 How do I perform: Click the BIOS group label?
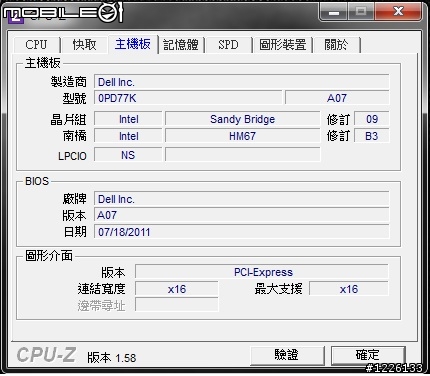click(37, 181)
